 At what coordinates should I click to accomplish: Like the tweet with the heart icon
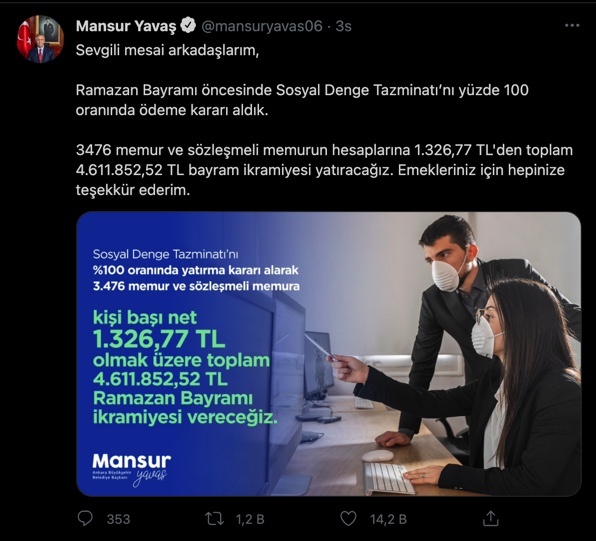point(348,519)
